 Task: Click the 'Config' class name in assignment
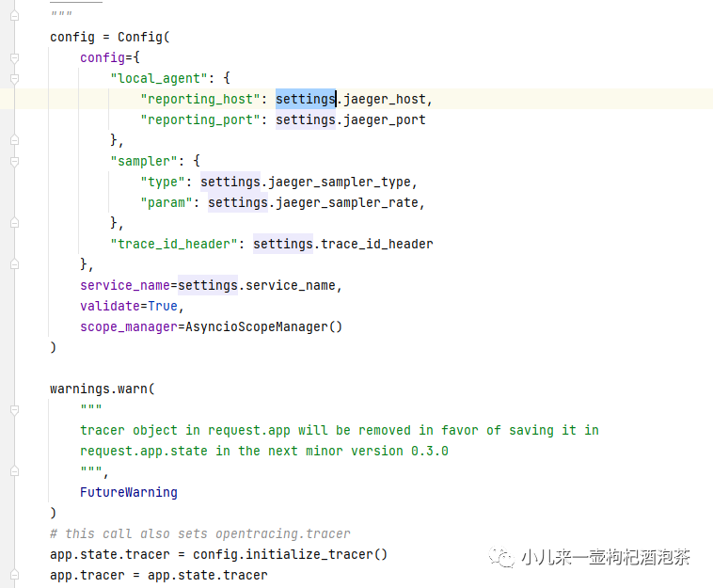click(139, 37)
